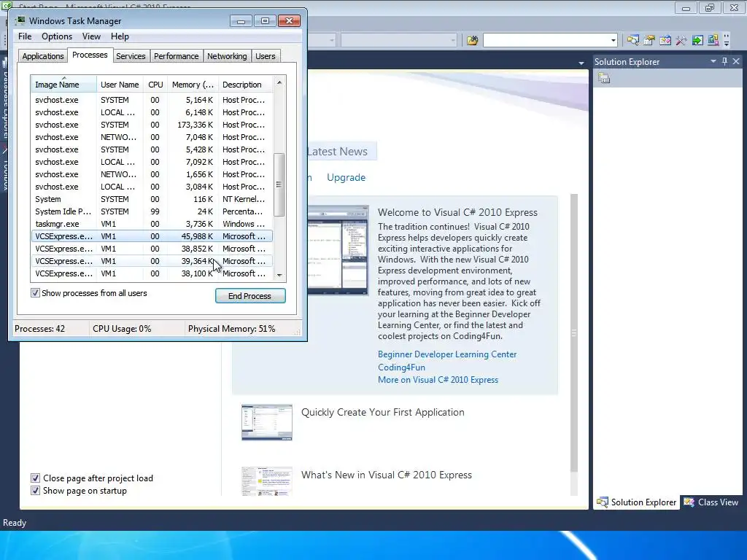
Task: Select VCSExpress process using 38,852 K
Action: point(152,249)
